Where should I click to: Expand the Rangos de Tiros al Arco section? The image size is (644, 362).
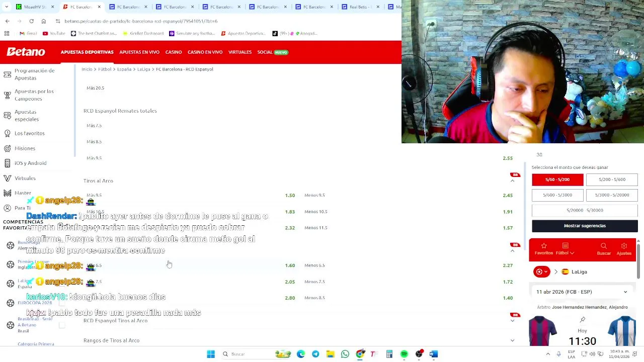click(512, 340)
